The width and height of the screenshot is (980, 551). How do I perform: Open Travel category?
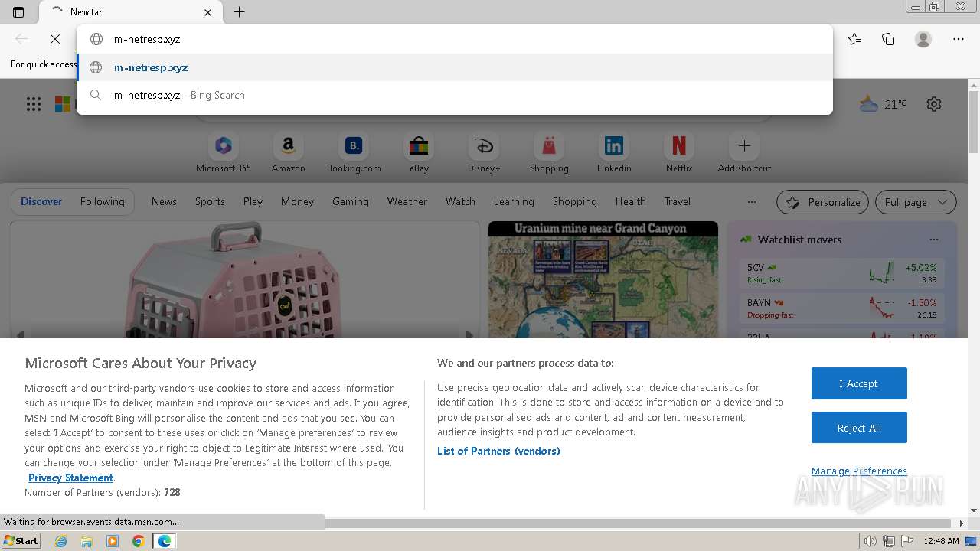pyautogui.click(x=678, y=201)
